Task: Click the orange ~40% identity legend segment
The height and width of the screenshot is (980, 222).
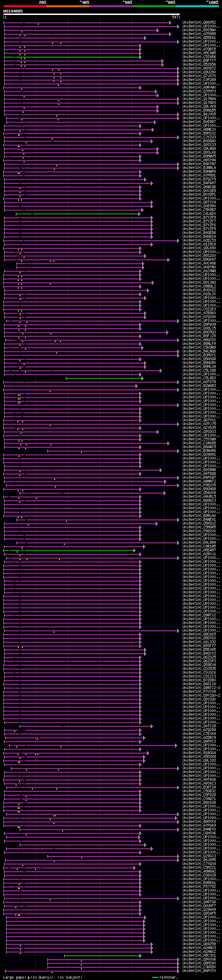Action: coord(68,6)
